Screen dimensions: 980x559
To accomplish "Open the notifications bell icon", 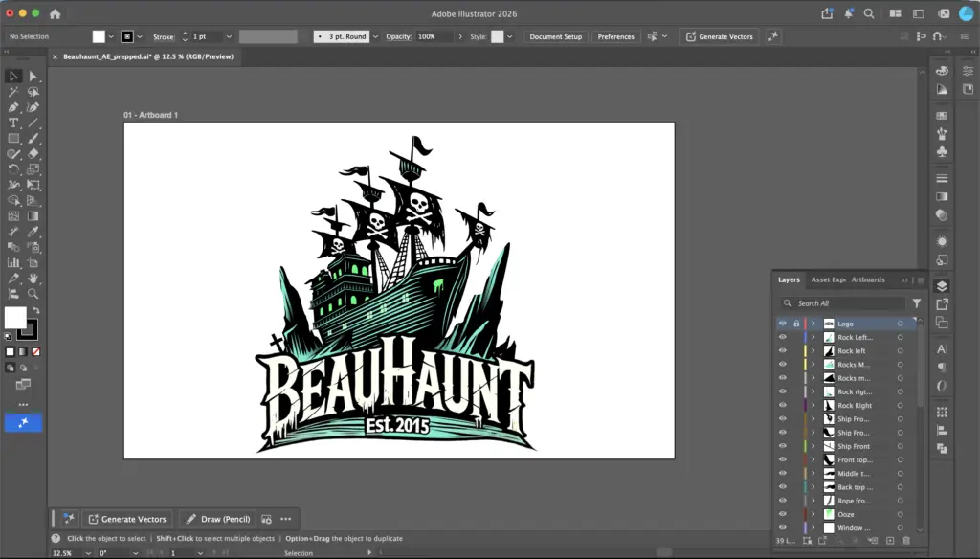I will 849,13.
